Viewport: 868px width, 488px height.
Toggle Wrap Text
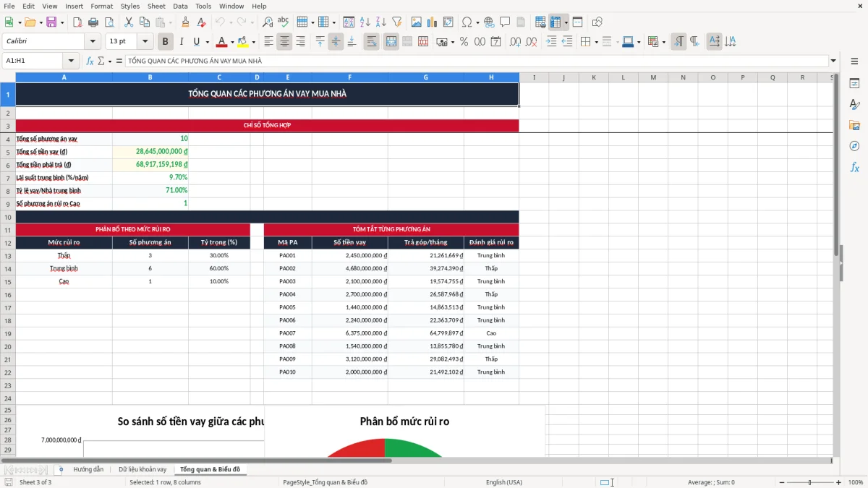pos(372,42)
